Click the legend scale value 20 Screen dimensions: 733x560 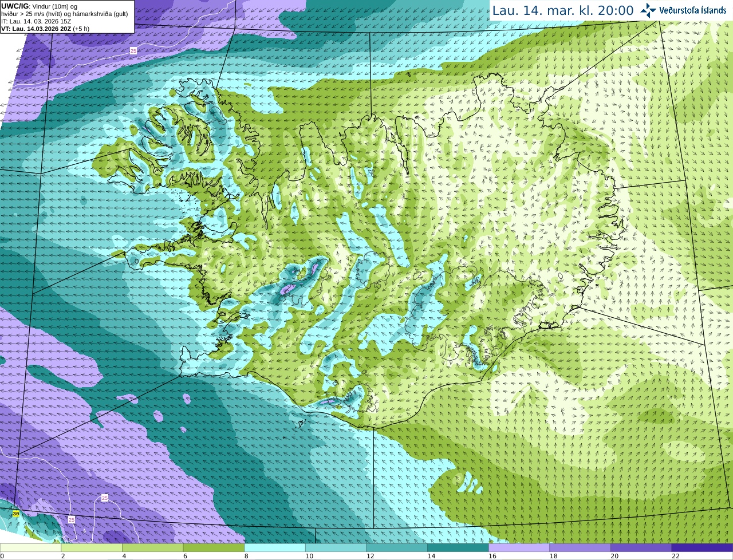click(x=614, y=556)
